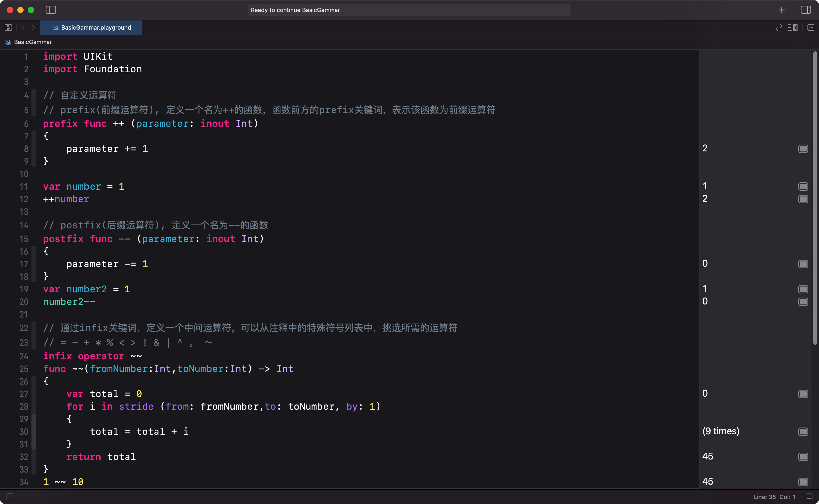Go forward with the right chevron
This screenshot has width=819, height=504.
click(x=33, y=28)
